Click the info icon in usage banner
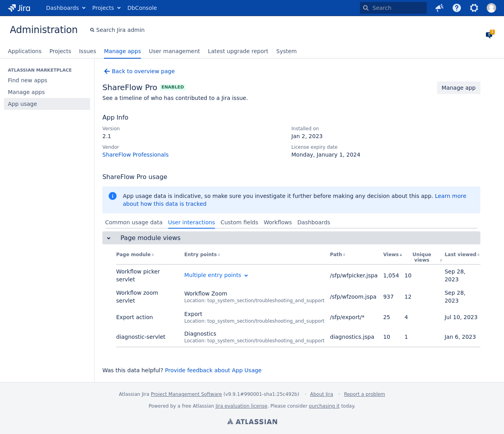 click(x=113, y=196)
